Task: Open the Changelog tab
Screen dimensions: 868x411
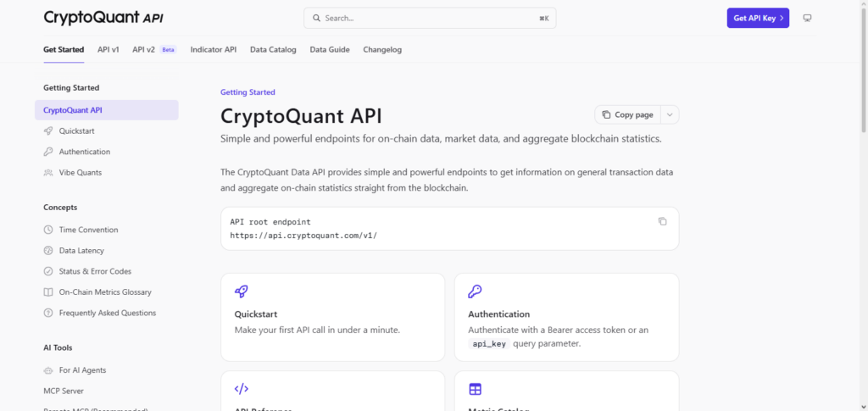Action: 382,50
